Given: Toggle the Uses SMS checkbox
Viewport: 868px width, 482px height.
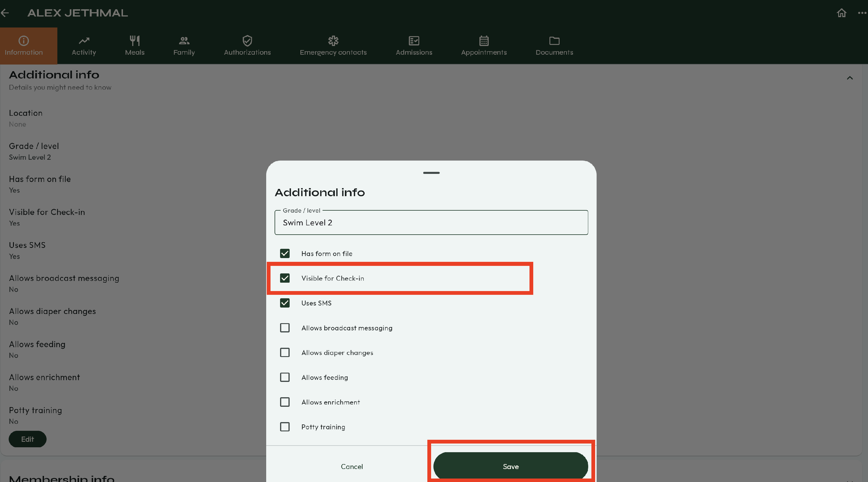Looking at the screenshot, I should [285, 303].
